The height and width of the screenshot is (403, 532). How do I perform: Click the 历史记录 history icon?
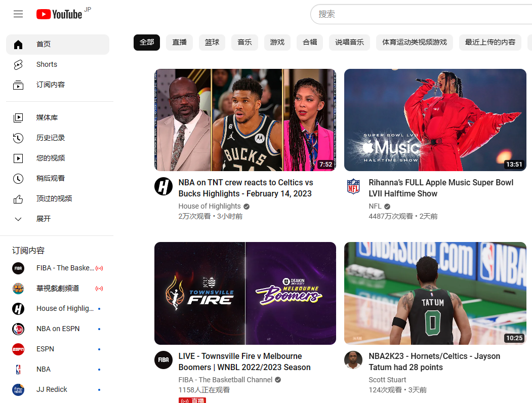18,138
